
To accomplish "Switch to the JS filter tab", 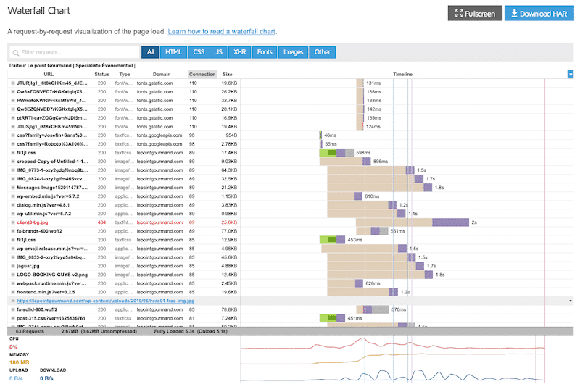I will (x=218, y=52).
